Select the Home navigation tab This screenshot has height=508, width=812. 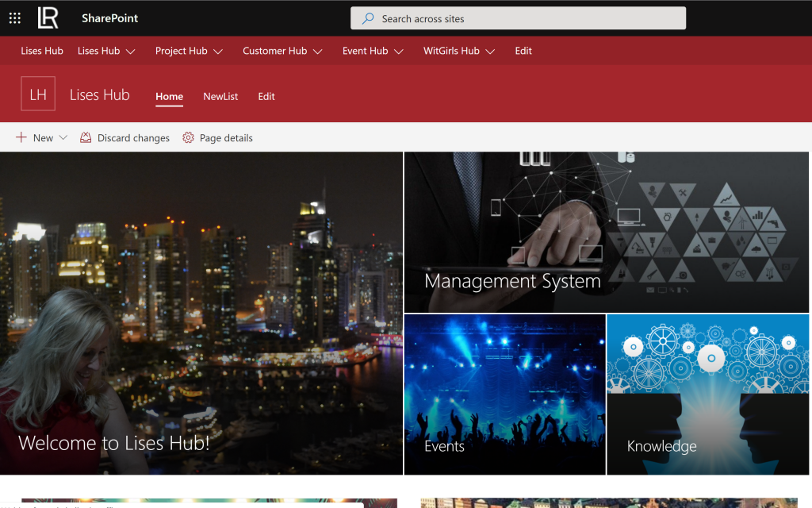(x=169, y=96)
